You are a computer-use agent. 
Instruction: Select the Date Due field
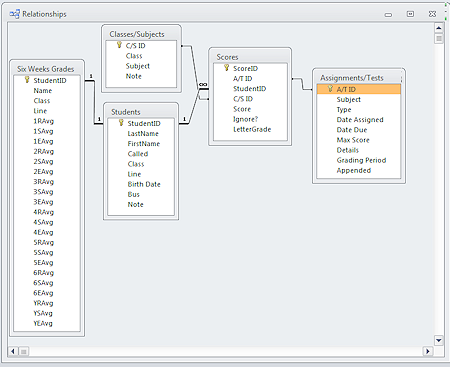[x=352, y=130]
